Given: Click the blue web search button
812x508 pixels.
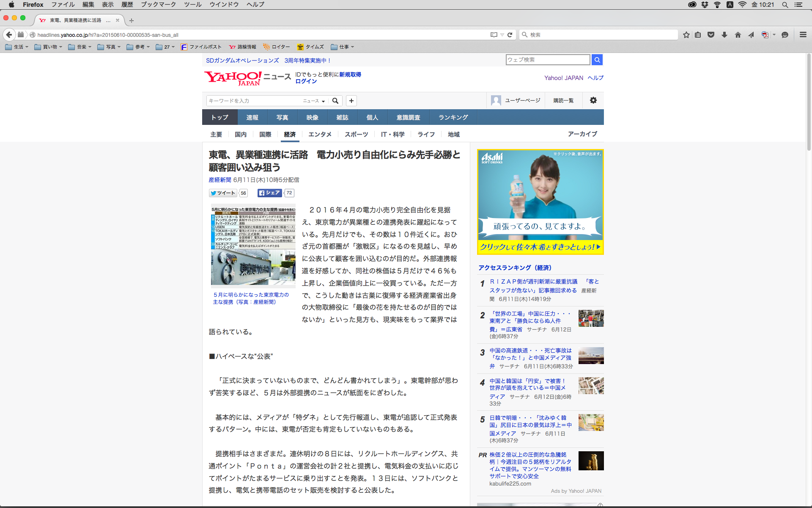Looking at the screenshot, I should 597,60.
